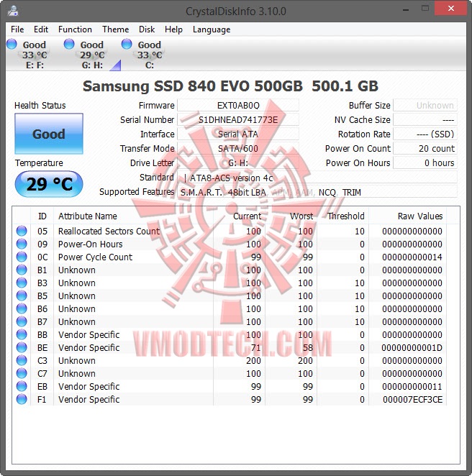Click the Attribute Name column header
The height and width of the screenshot is (476, 472).
tap(133, 216)
